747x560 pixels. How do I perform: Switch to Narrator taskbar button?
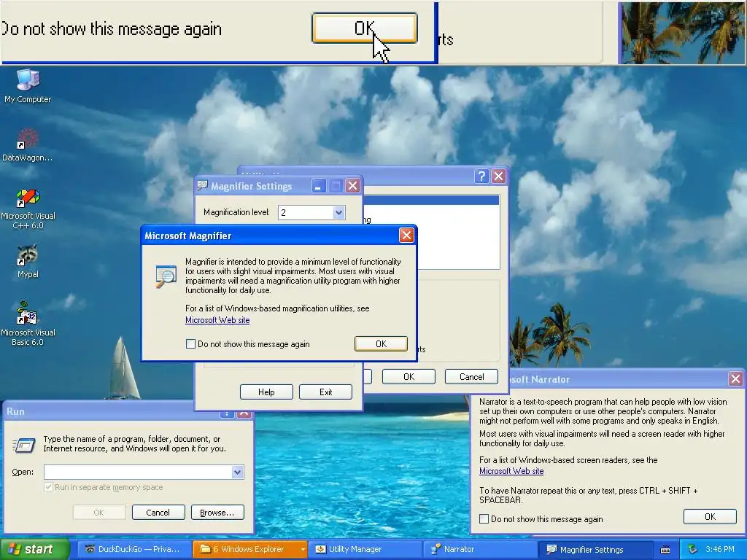(481, 549)
